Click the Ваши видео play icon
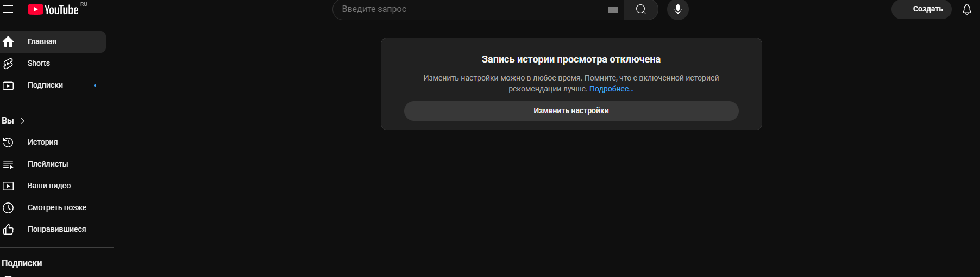This screenshot has width=980, height=277. pyautogui.click(x=8, y=186)
